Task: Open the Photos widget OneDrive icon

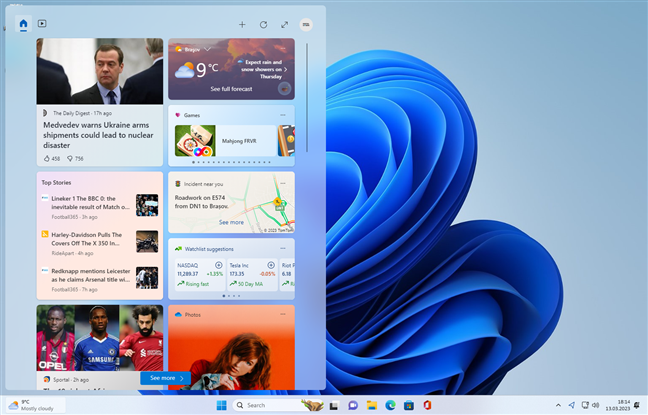Action: coord(178,315)
